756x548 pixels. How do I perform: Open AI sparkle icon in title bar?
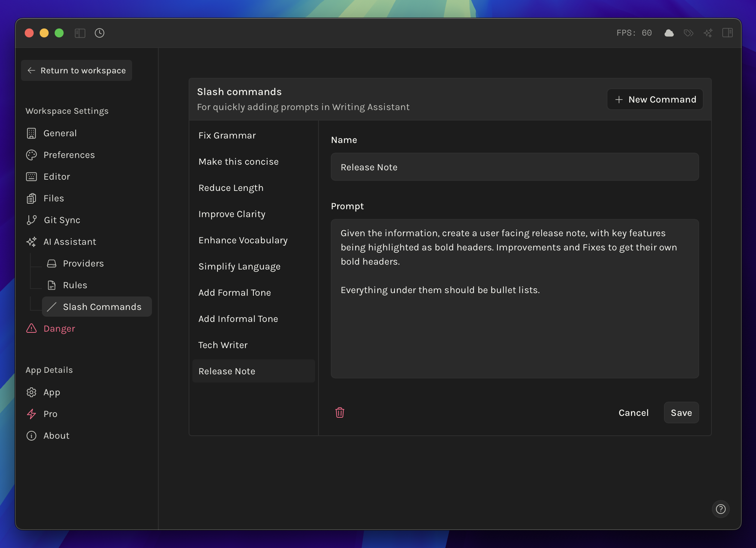708,33
